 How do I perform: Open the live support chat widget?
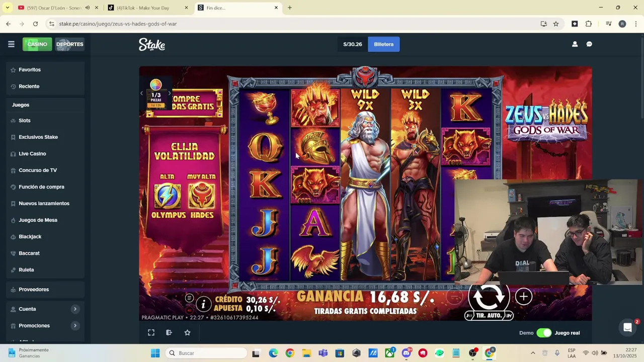pos(627,328)
